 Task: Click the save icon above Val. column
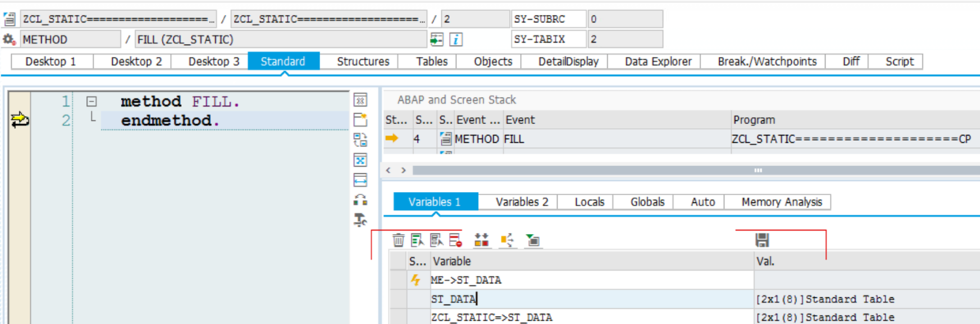(x=763, y=240)
